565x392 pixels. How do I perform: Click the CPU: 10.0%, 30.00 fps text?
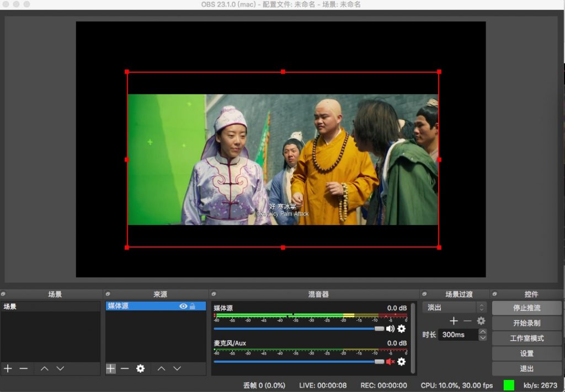pyautogui.click(x=456, y=385)
